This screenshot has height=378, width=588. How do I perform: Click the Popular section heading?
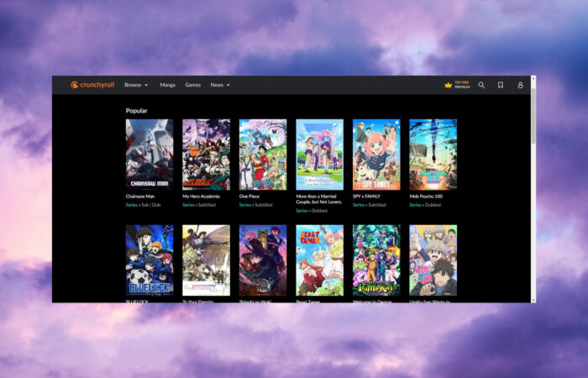(x=136, y=111)
